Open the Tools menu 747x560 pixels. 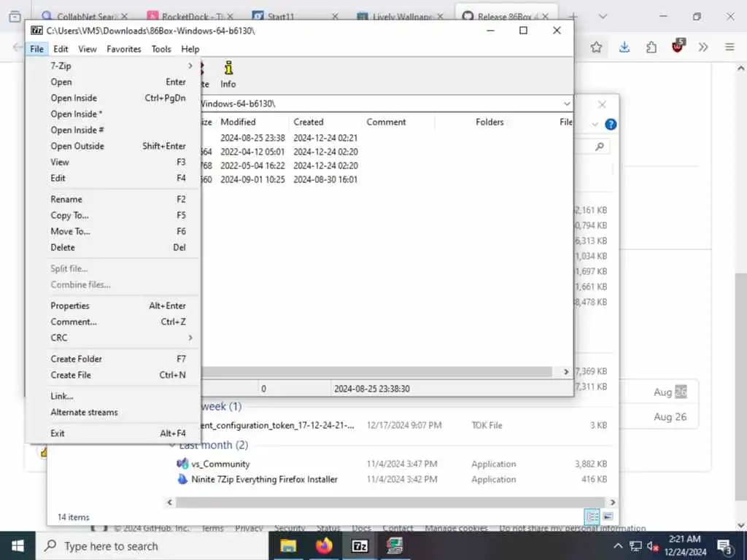[x=161, y=49]
